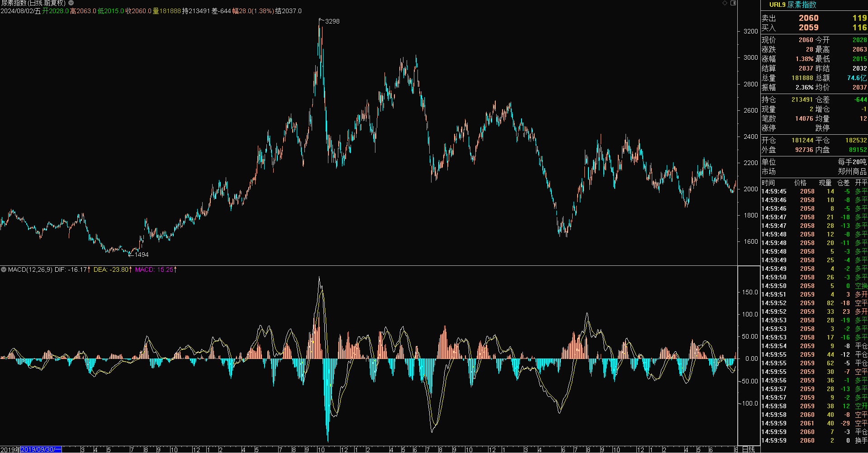
Task: Click the 时间 column header in trades list
Action: [x=768, y=183]
